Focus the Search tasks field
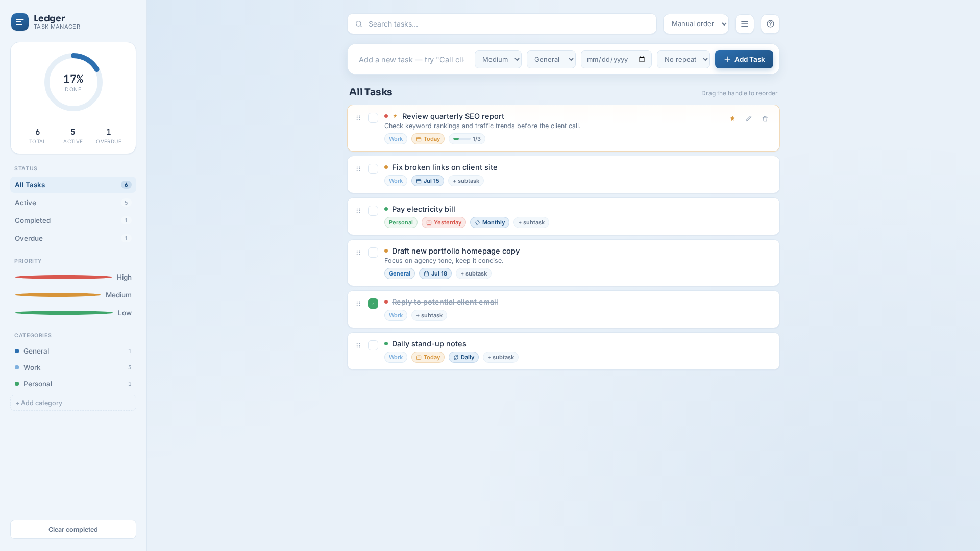This screenshot has height=551, width=980. pos(502,24)
